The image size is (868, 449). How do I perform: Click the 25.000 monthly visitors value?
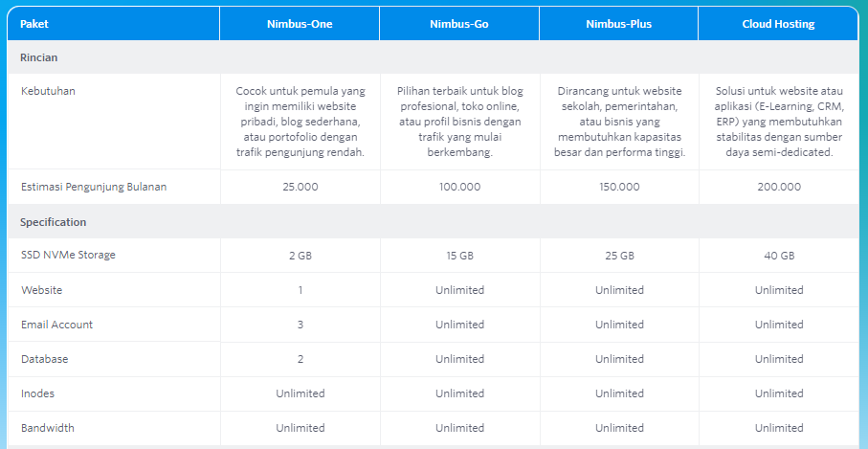[x=300, y=187]
